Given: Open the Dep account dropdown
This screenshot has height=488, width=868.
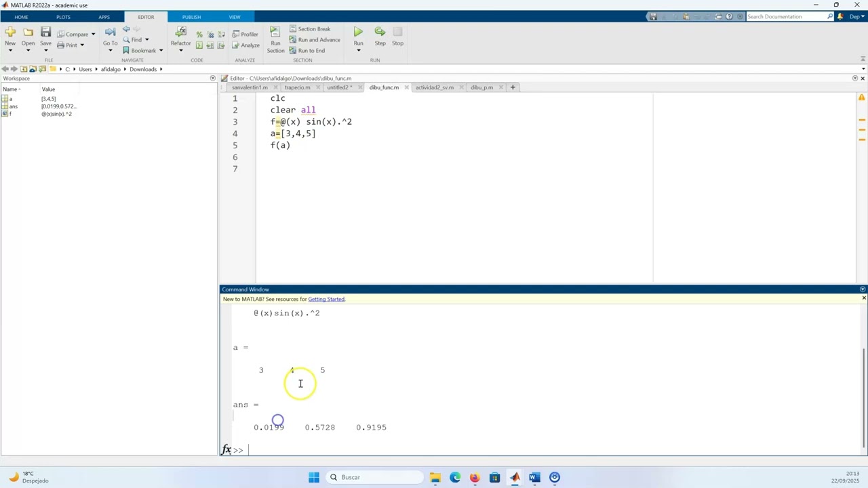Looking at the screenshot, I should coord(856,16).
